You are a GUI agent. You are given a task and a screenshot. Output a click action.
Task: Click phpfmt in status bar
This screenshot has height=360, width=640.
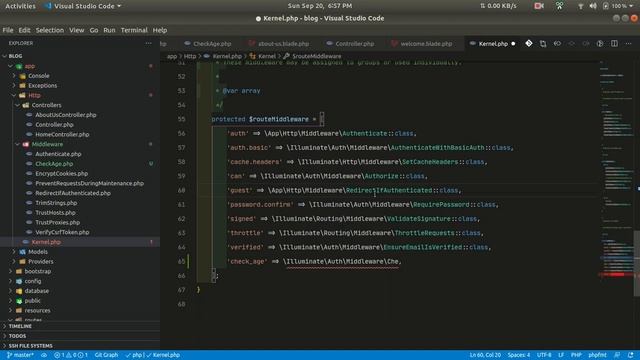pyautogui.click(x=597, y=355)
